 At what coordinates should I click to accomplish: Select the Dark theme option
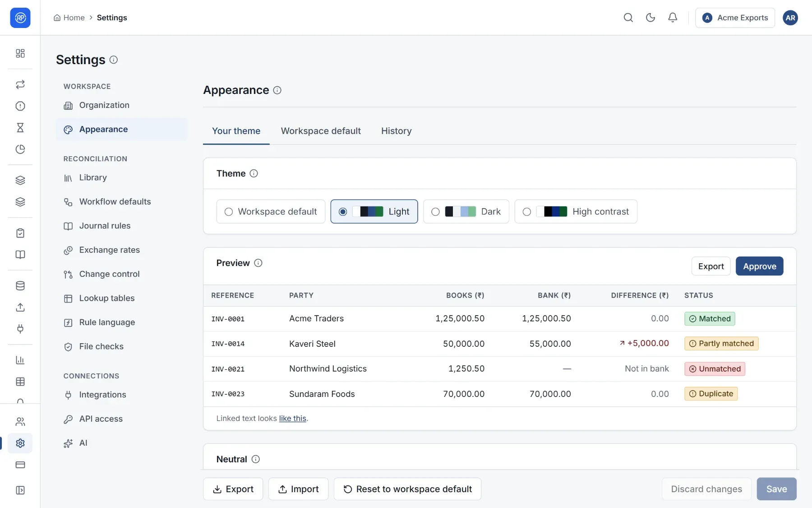click(x=466, y=211)
